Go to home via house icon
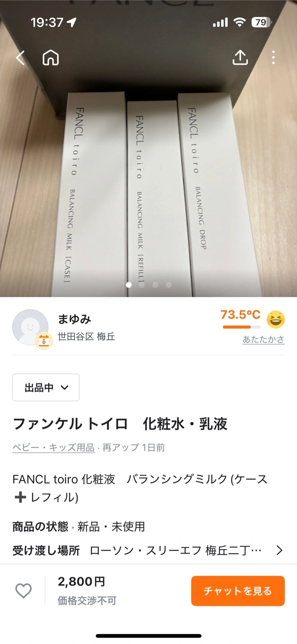 51,58
